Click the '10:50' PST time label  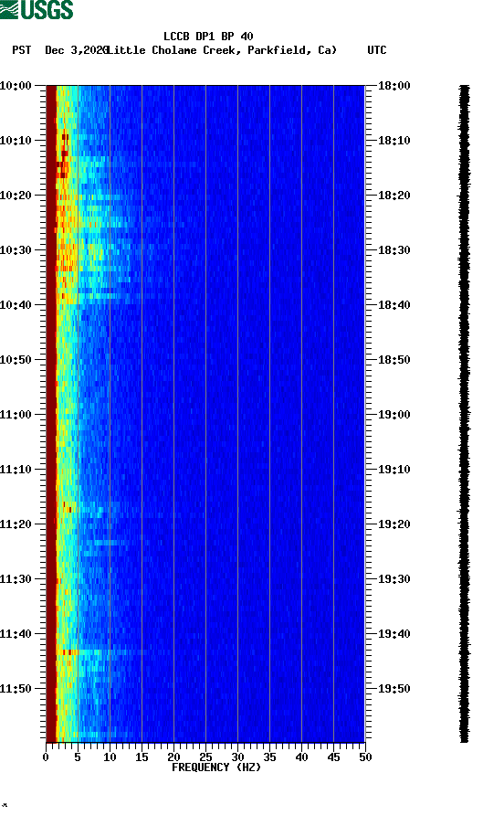click(x=16, y=360)
